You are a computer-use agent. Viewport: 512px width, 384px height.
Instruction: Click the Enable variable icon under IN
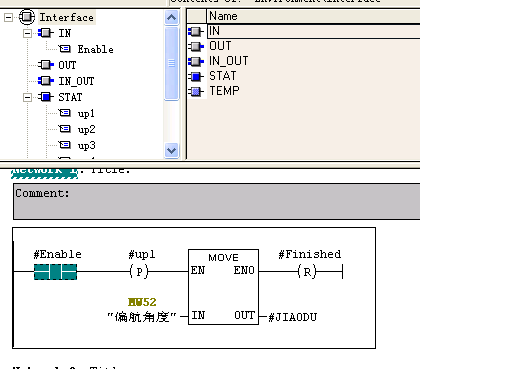point(65,49)
